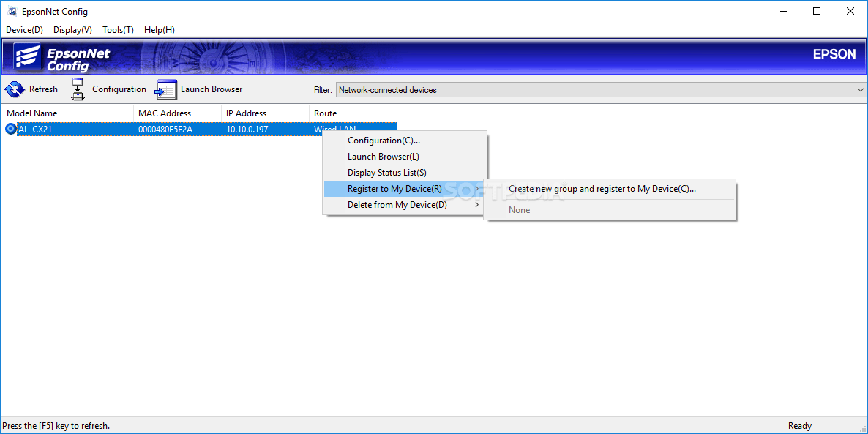Select Display Status List(S) context entry
Screen dimensions: 868x434
point(405,173)
